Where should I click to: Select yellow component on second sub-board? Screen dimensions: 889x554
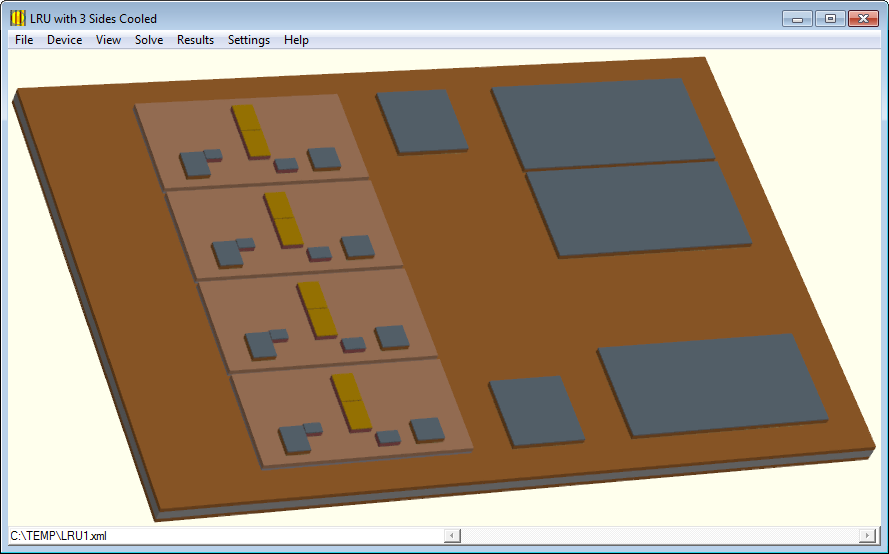(x=283, y=219)
